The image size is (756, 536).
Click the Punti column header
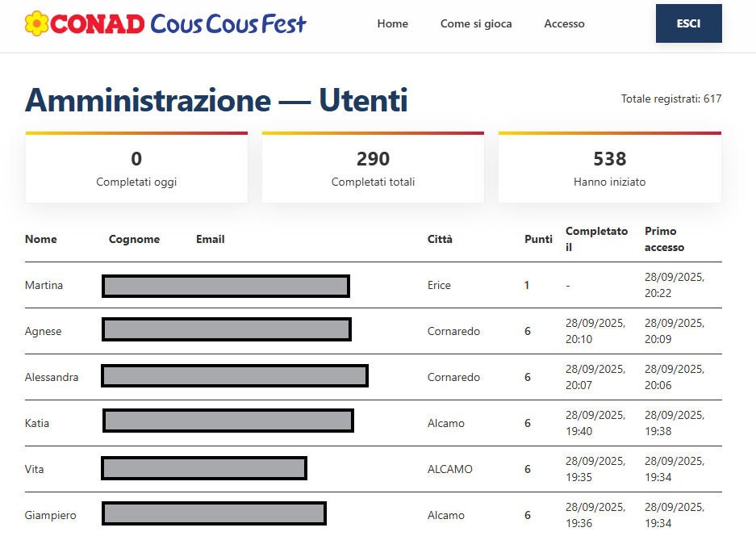(538, 239)
